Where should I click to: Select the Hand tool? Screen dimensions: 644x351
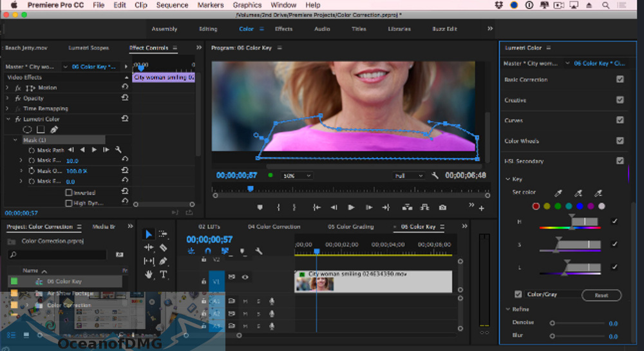tap(148, 274)
